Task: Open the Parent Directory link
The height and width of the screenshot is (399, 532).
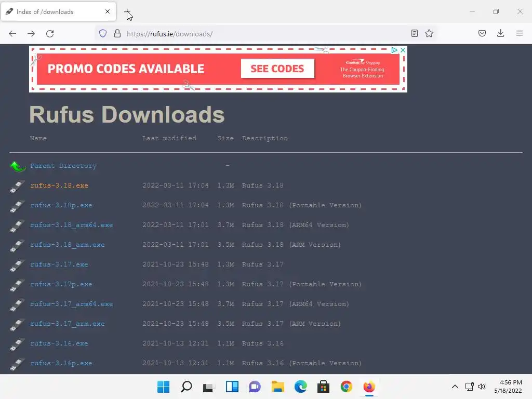Action: coord(63,166)
